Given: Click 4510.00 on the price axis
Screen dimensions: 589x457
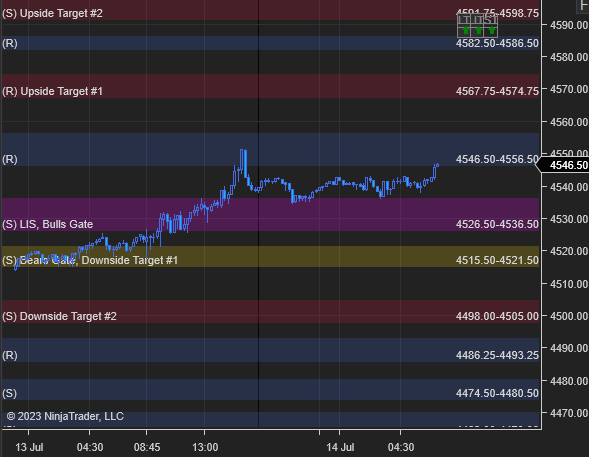Looking at the screenshot, I should click(x=569, y=284).
